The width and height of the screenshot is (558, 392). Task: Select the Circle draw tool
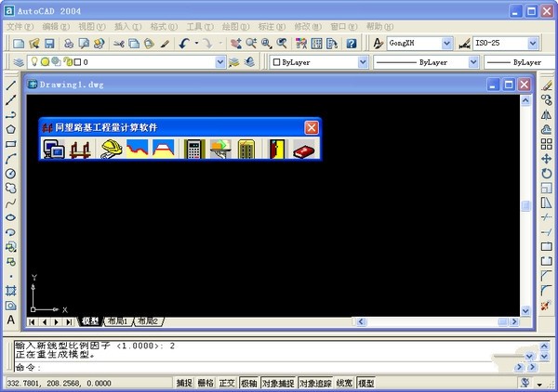(10, 174)
